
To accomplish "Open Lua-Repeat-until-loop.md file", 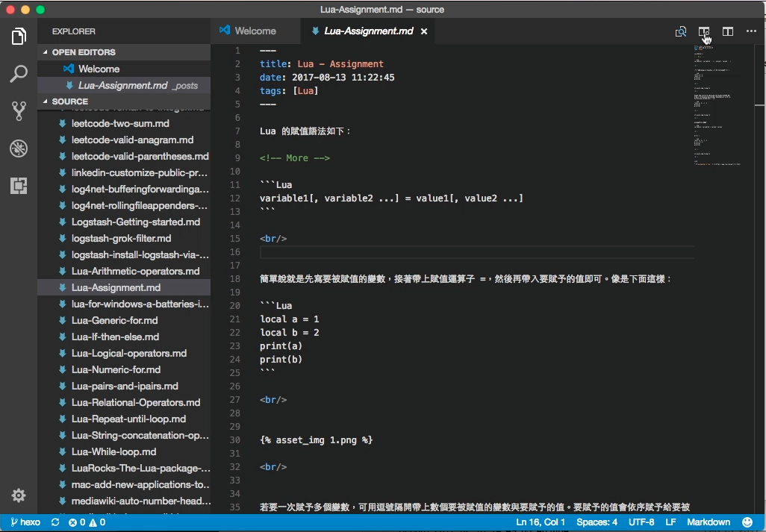I will pos(124,419).
